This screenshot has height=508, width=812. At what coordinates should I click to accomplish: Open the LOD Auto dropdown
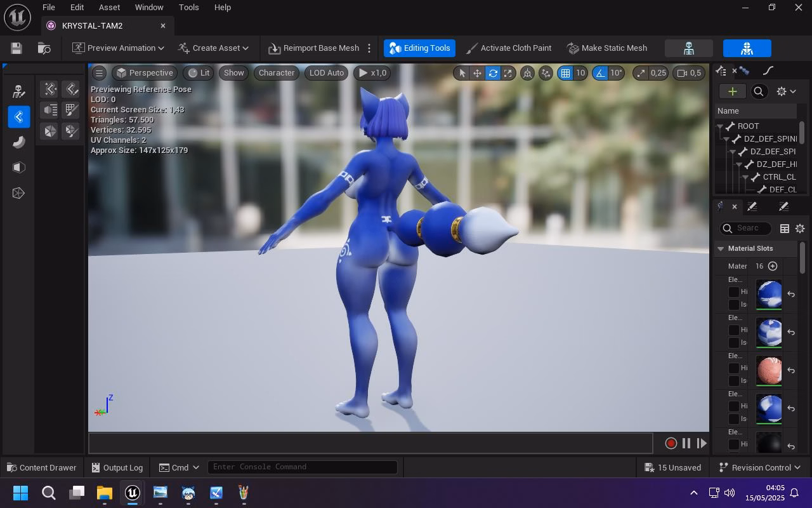click(327, 73)
